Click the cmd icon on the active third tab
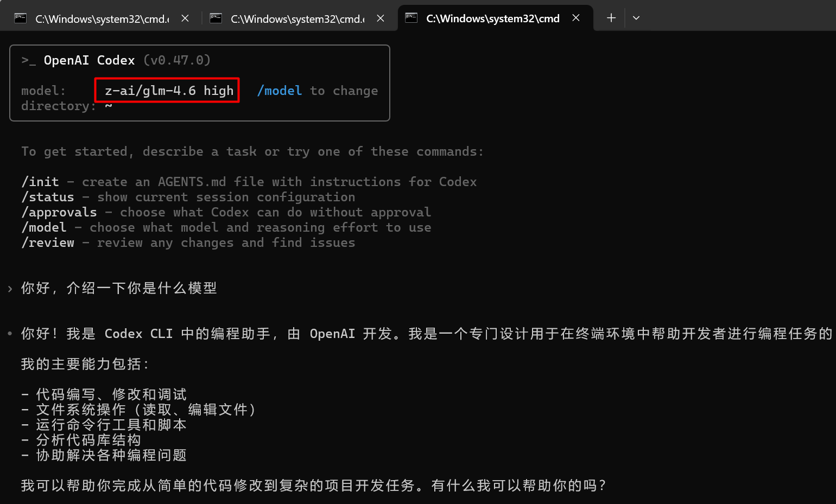 pos(411,18)
